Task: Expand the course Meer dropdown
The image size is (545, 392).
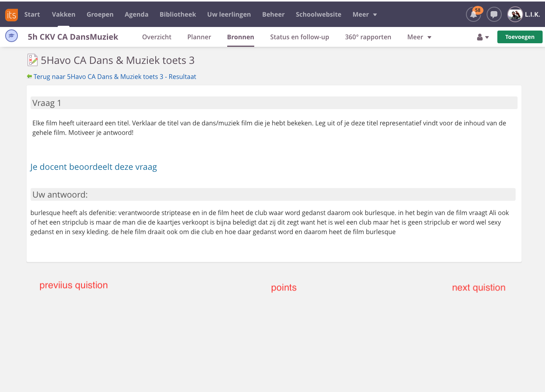Action: point(419,37)
